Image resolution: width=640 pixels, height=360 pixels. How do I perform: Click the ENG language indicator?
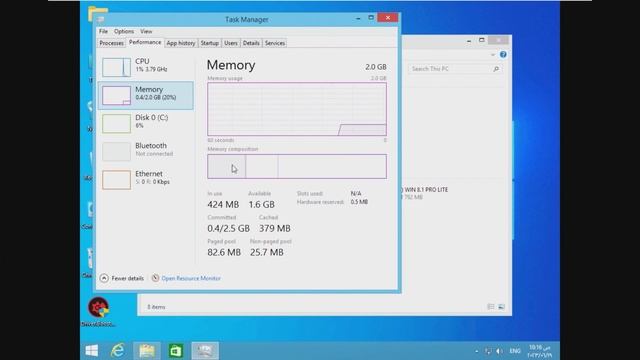pyautogui.click(x=515, y=351)
